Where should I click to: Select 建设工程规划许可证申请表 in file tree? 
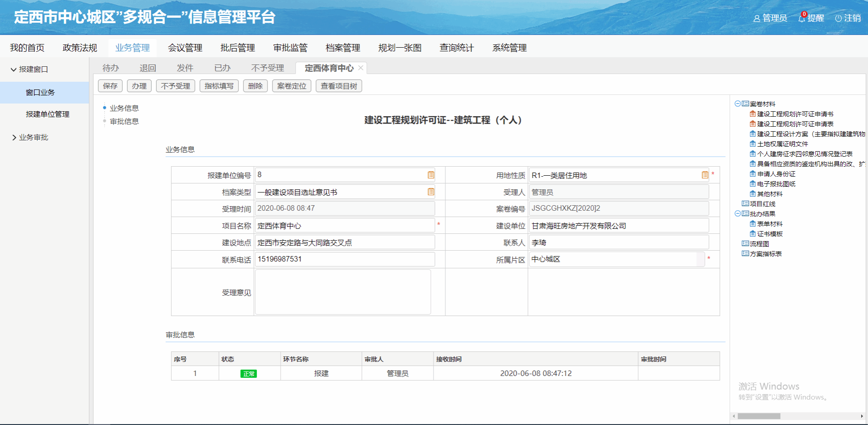[795, 124]
